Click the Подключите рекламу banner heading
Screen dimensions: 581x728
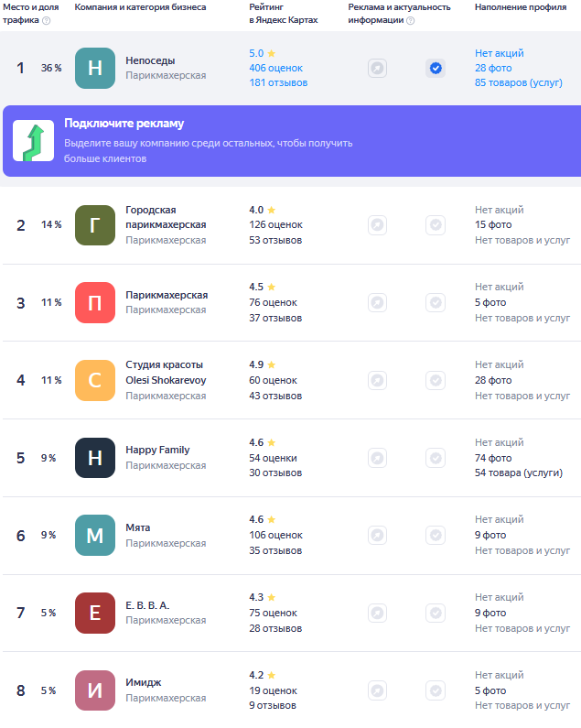point(124,123)
